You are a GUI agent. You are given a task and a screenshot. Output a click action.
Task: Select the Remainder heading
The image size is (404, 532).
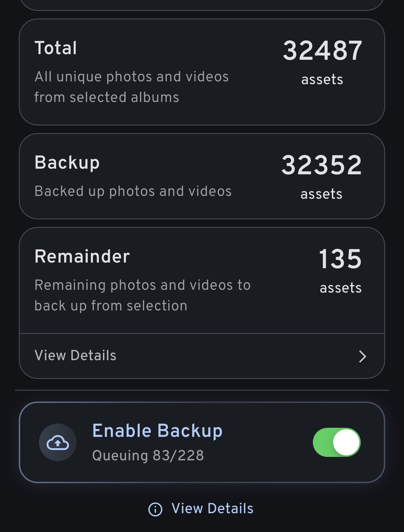[82, 256]
